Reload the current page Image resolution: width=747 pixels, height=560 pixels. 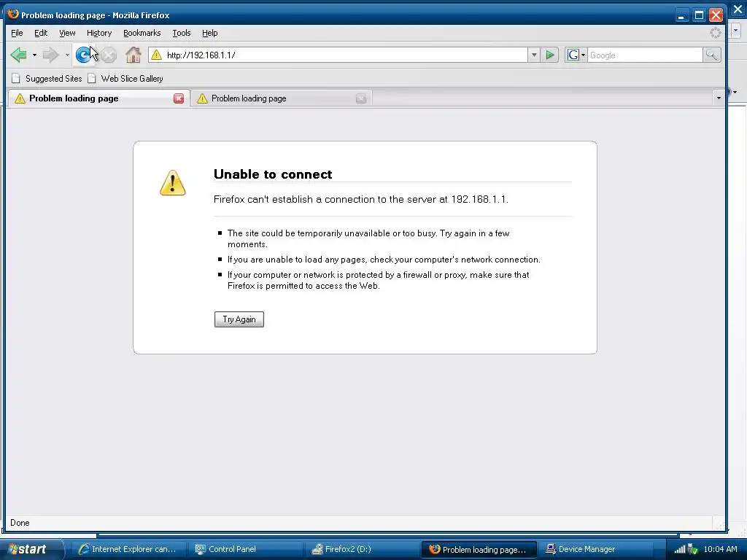pyautogui.click(x=83, y=55)
